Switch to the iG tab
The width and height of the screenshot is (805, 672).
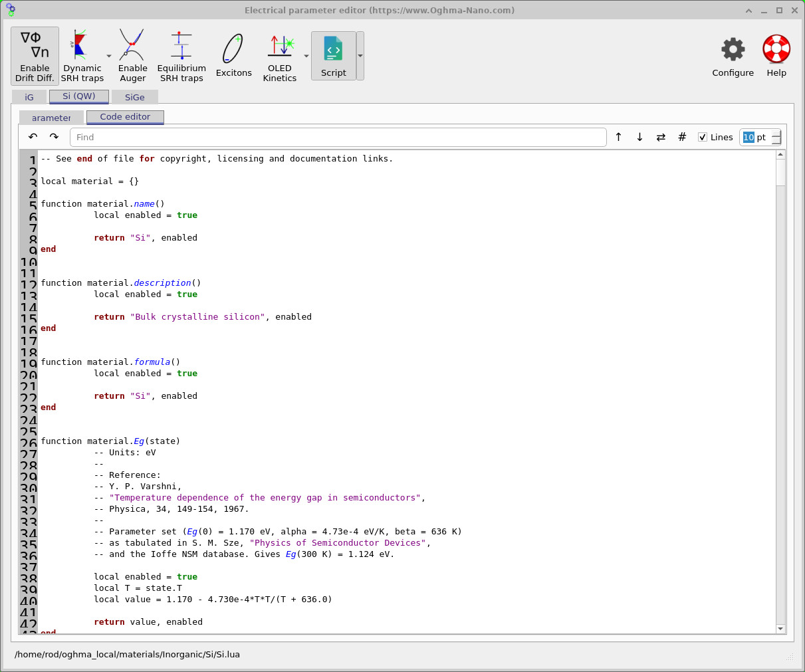click(29, 97)
